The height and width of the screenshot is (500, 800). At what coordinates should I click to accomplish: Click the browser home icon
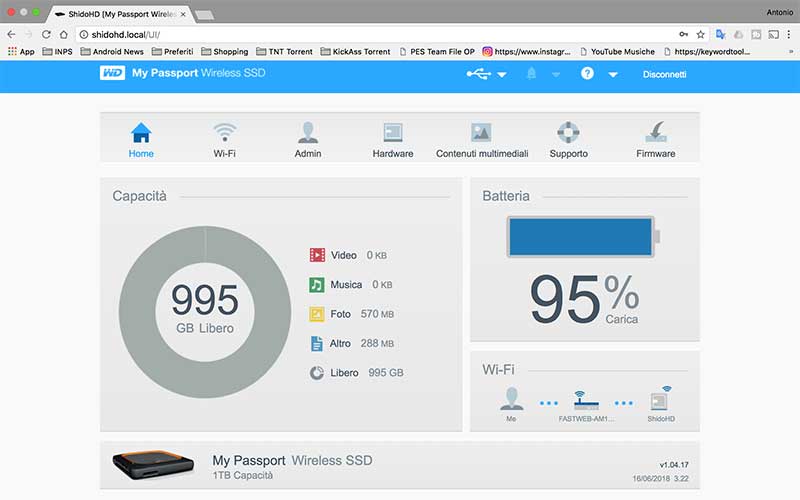[63, 35]
